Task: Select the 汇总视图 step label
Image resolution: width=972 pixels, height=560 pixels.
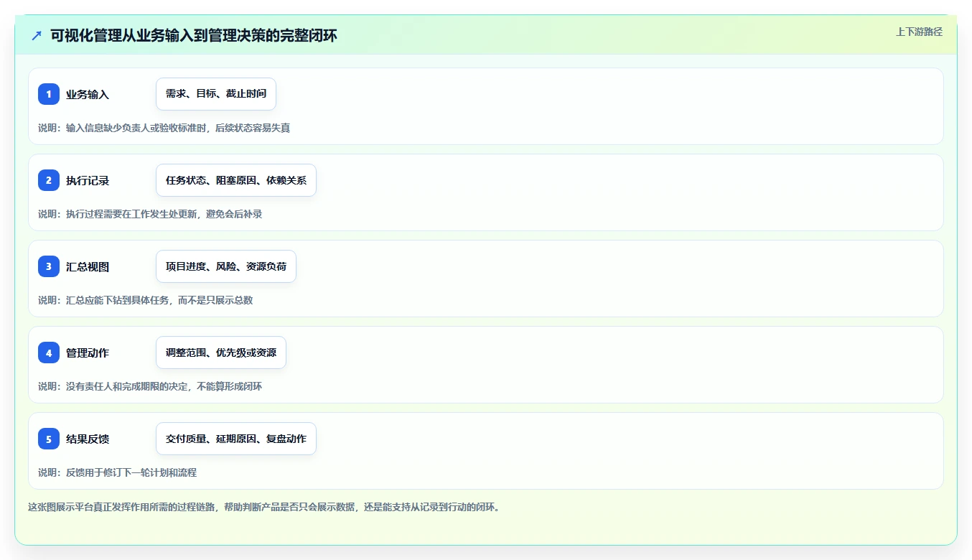Action: [x=88, y=266]
